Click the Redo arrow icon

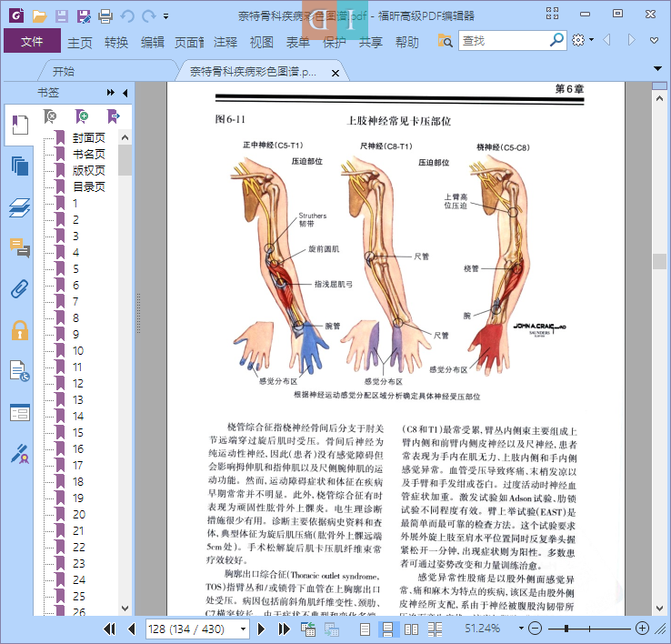click(x=148, y=16)
